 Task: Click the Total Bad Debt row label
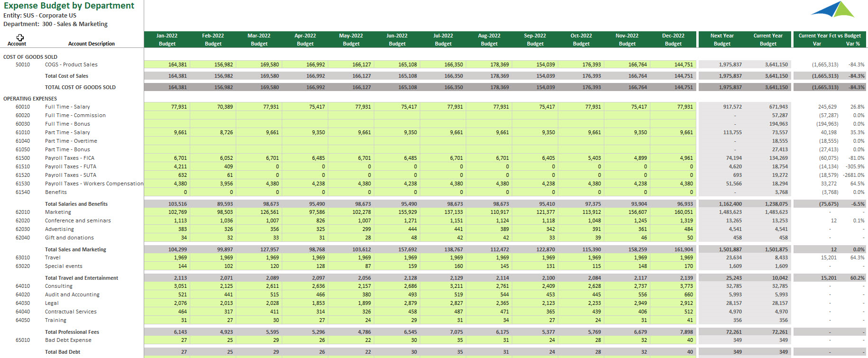tap(63, 352)
